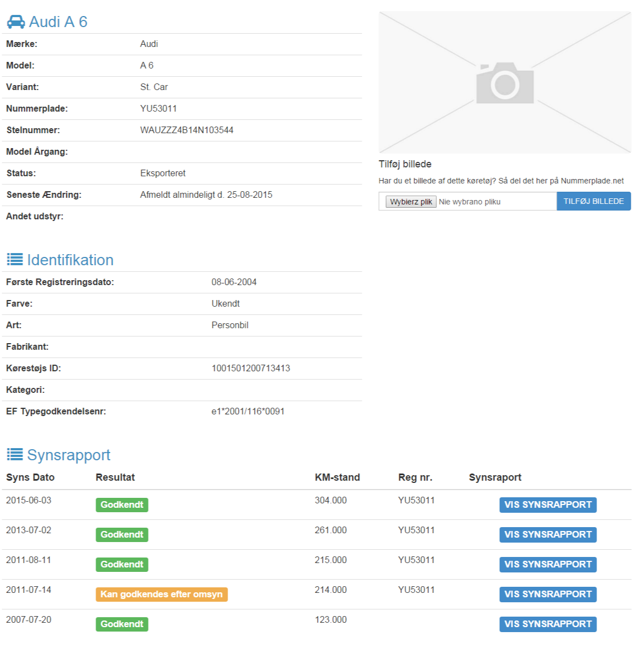Click the TILFØJ BILLEDE button
Image resolution: width=644 pixels, height=652 pixels.
click(593, 201)
